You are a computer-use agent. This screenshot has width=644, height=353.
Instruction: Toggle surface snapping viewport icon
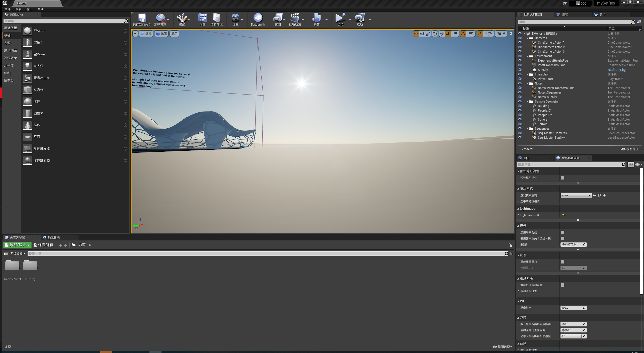pos(442,34)
